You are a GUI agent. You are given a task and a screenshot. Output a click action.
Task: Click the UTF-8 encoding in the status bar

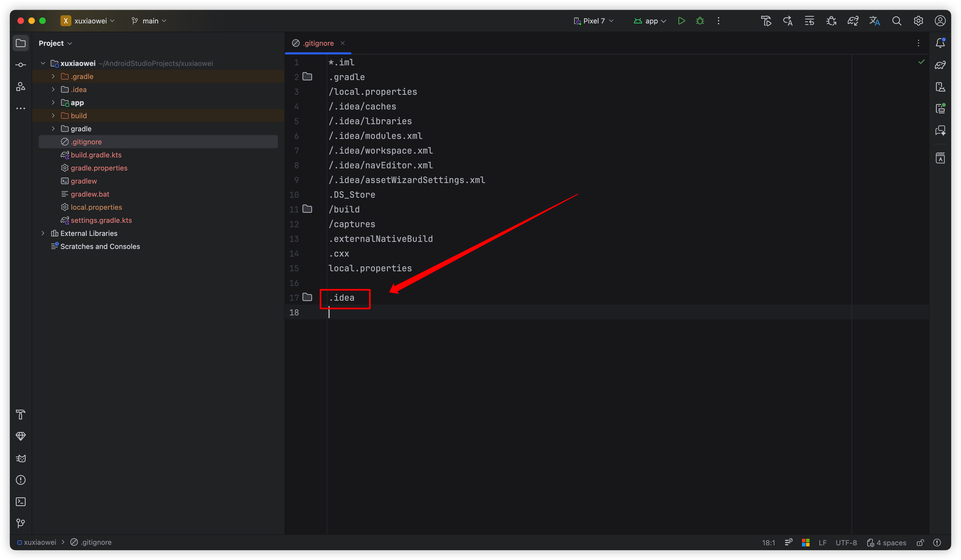[x=846, y=543]
